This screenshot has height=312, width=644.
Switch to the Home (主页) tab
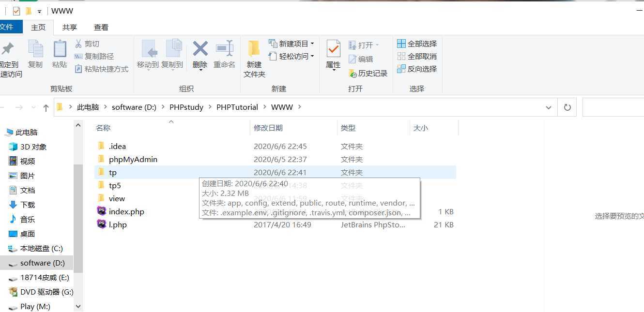[x=38, y=27]
